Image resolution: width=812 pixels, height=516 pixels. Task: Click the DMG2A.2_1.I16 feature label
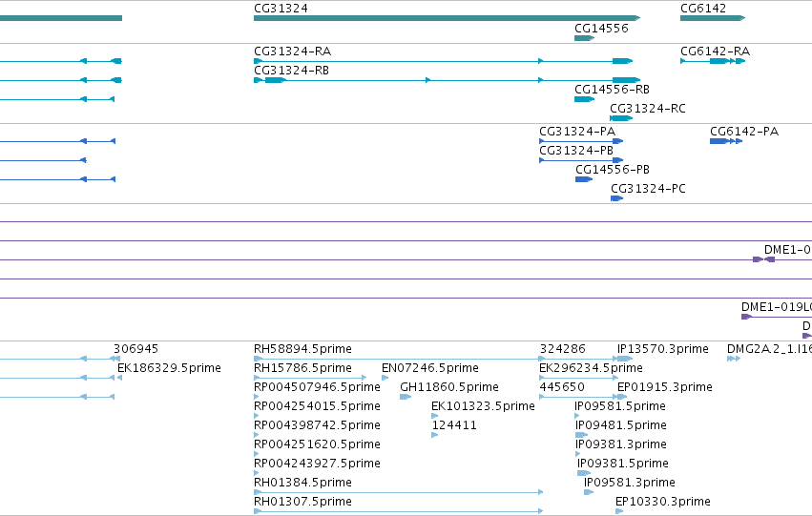point(769,349)
